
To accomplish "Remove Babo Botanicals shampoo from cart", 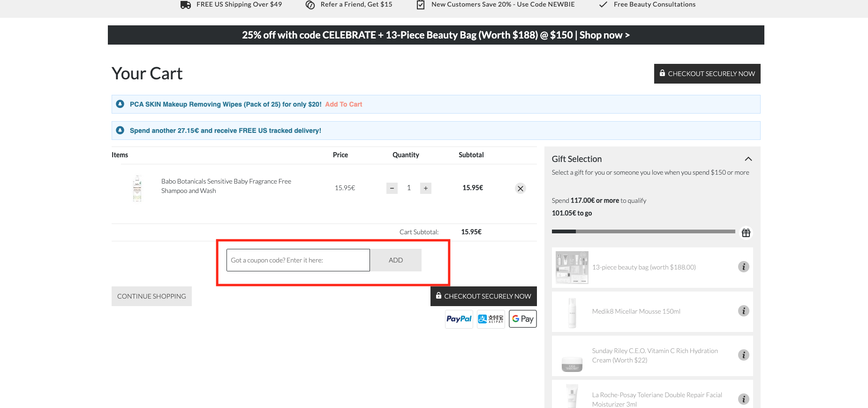I will tap(521, 188).
